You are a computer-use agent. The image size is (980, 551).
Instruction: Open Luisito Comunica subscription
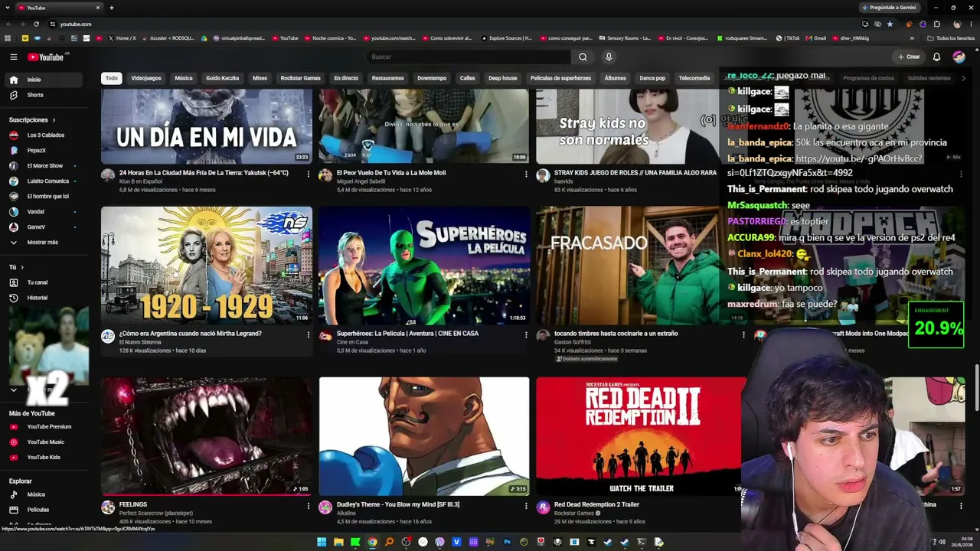(44, 181)
